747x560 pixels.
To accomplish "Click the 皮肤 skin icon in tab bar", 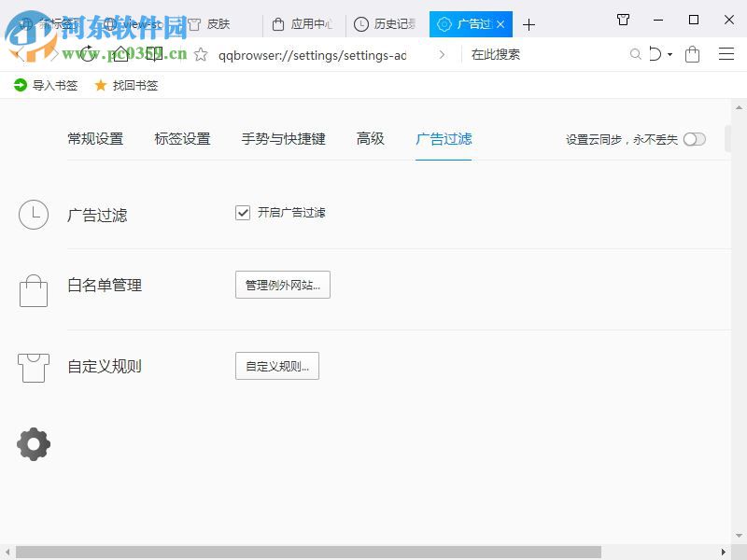I will pos(193,24).
